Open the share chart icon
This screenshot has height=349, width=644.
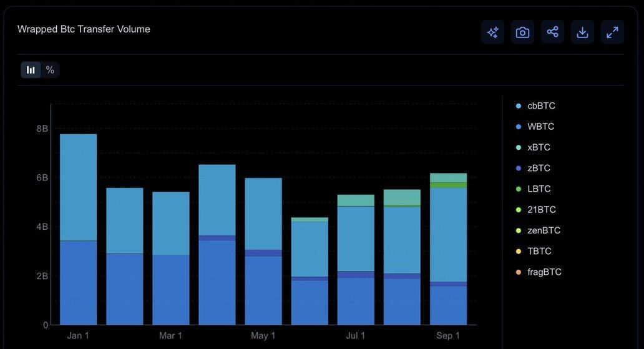coord(552,32)
